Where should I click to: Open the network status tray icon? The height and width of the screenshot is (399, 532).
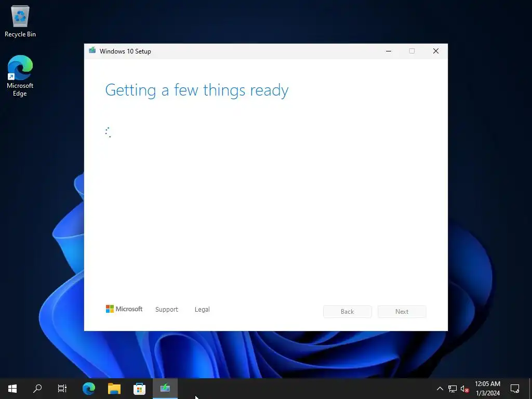click(x=453, y=389)
